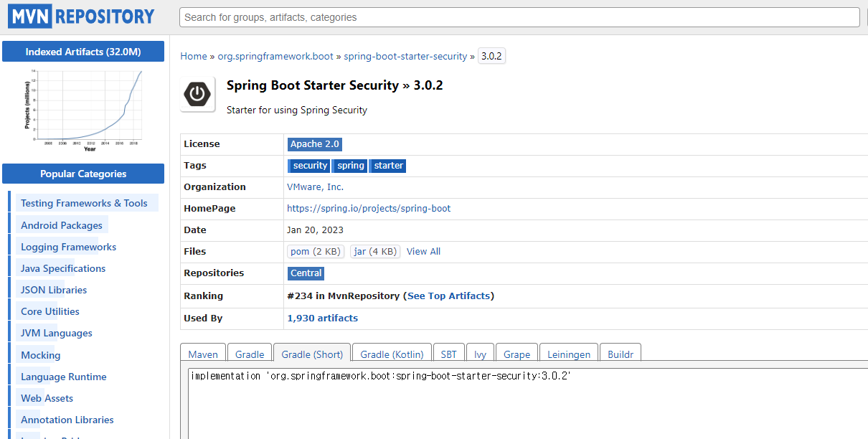Click the Jan 20, 2023 date value
868x439 pixels.
tap(316, 230)
